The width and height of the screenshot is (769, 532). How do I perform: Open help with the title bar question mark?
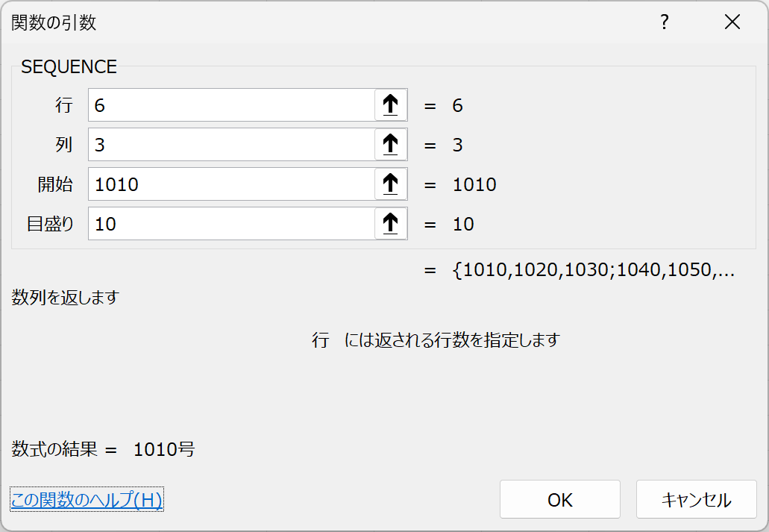664,22
